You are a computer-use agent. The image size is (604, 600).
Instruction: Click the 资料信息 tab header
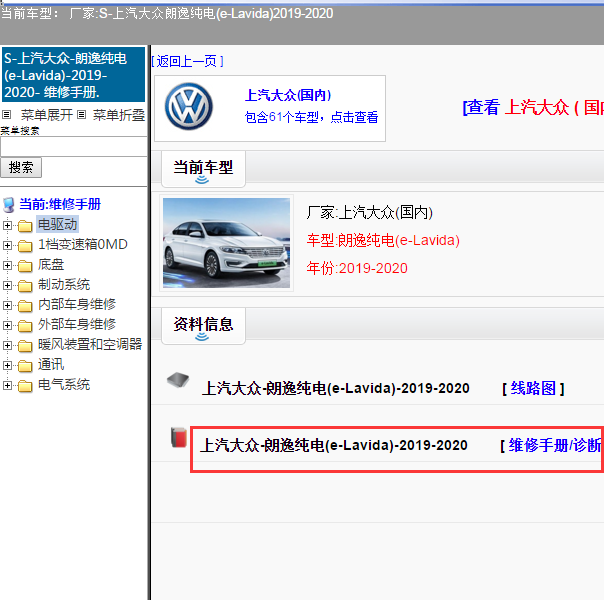click(203, 325)
